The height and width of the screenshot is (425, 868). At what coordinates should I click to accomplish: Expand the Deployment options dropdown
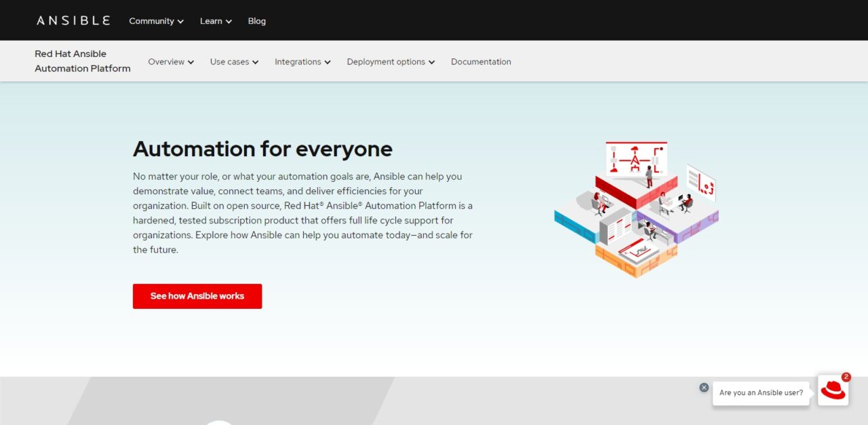click(x=391, y=62)
